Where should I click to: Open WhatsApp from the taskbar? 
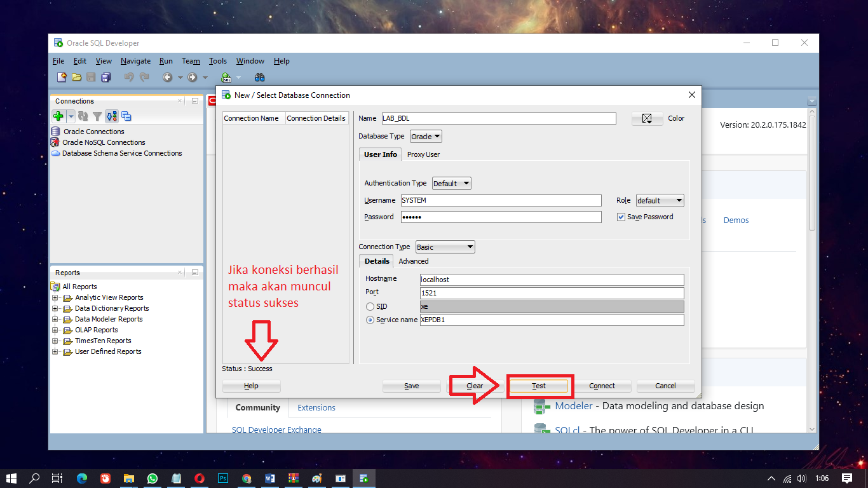(153, 478)
